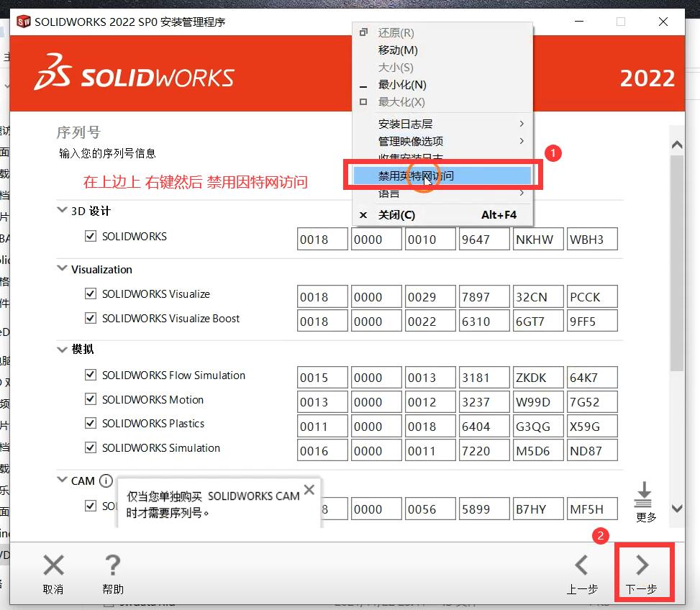
Task: Expand 安装日志层 submenu arrow
Action: coord(522,124)
